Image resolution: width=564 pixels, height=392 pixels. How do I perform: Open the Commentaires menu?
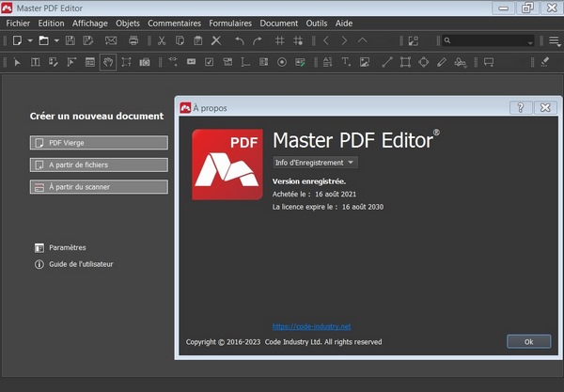[x=174, y=24]
